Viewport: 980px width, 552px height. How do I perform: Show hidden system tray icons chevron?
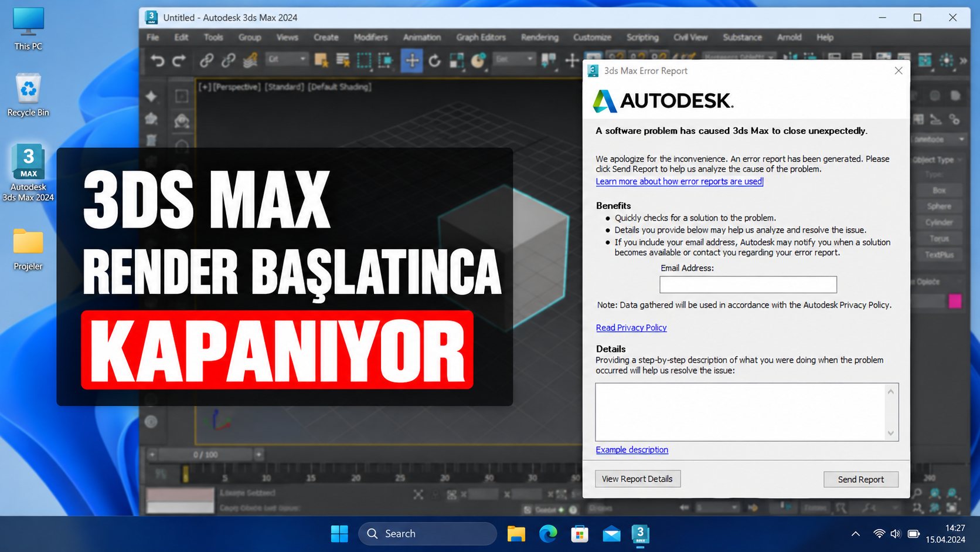855,534
